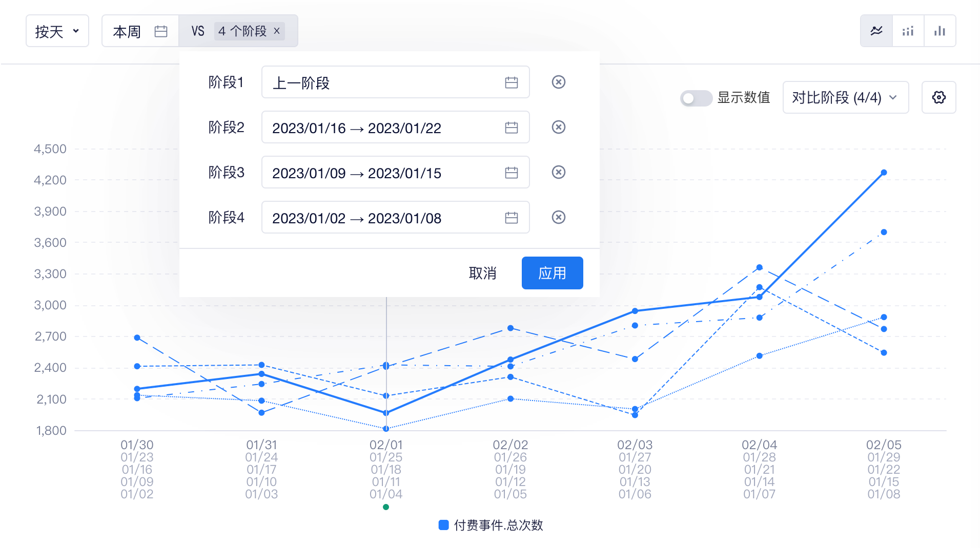This screenshot has height=548, width=980.
Task: Click 付费事件.总次数 legend label
Action: [x=498, y=525]
